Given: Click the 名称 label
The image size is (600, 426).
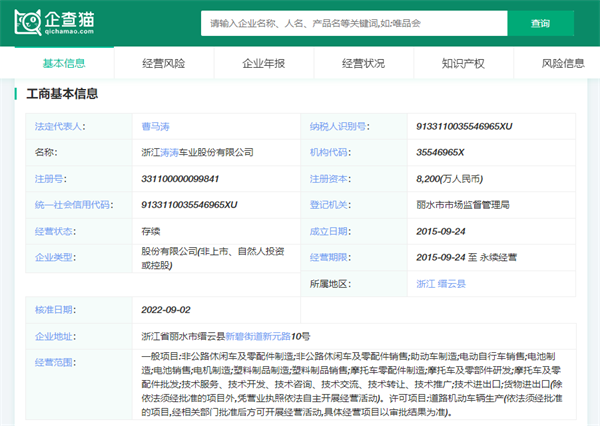Looking at the screenshot, I should pyautogui.click(x=46, y=152).
